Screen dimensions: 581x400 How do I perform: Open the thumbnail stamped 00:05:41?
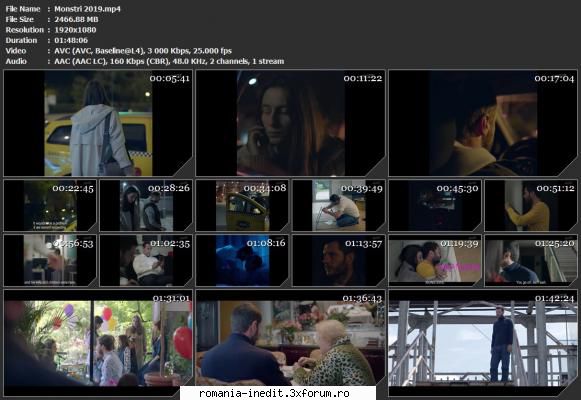(x=98, y=123)
